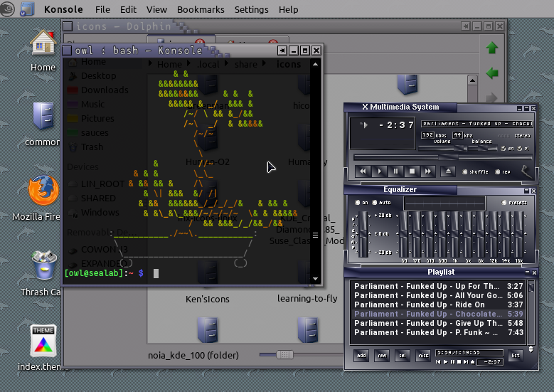Toggle repeat in XMMS
This screenshot has width=554, height=392.
(503, 171)
